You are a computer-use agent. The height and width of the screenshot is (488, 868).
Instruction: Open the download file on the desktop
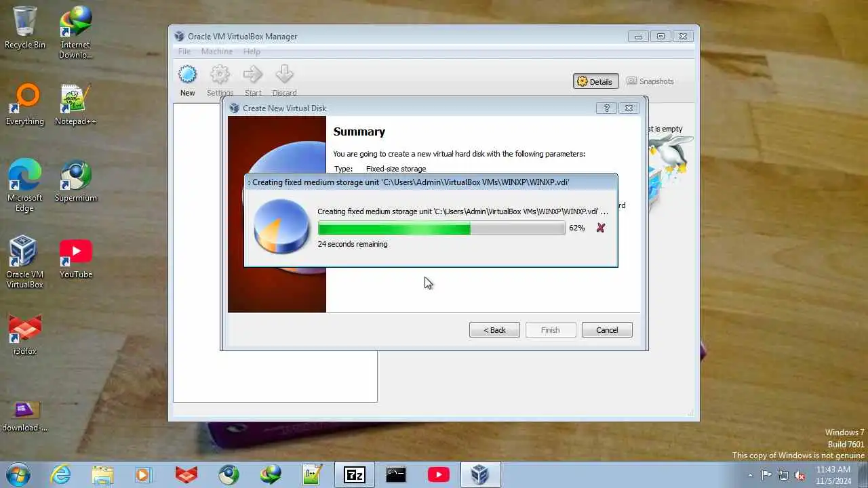click(x=25, y=415)
